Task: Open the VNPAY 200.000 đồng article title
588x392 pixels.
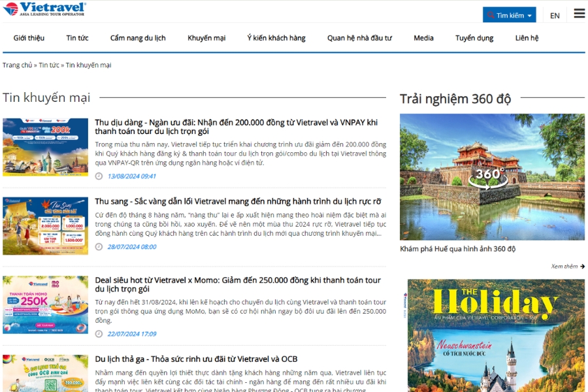Action: [x=237, y=127]
